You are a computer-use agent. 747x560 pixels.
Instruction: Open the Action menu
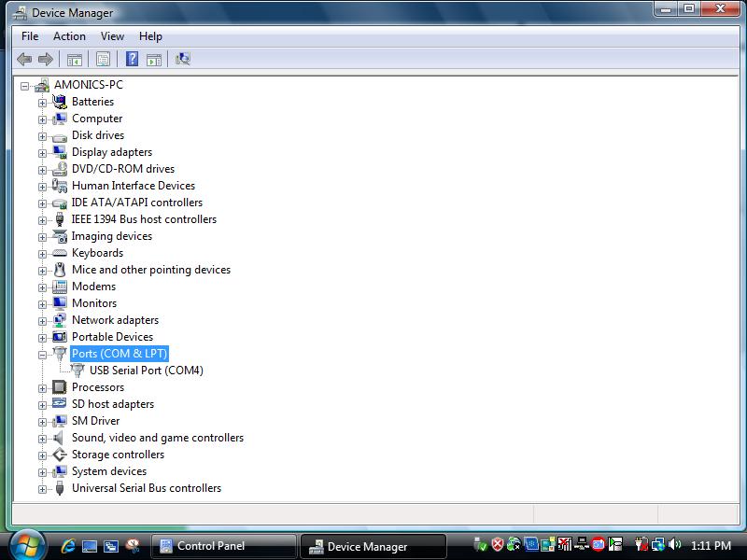point(69,36)
